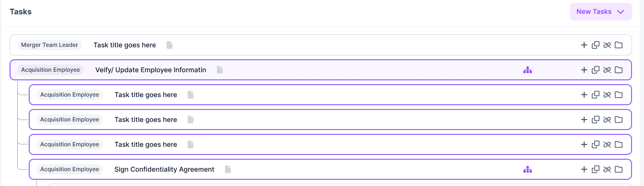Open document icon beside Veify/ Update Employee Informatin
This screenshot has height=186, width=644.
point(220,70)
